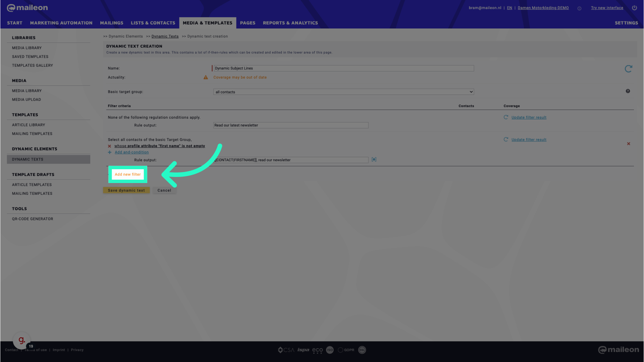The height and width of the screenshot is (362, 644).
Task: Open the LISTS & CONTACTS tab
Action: pos(153,23)
